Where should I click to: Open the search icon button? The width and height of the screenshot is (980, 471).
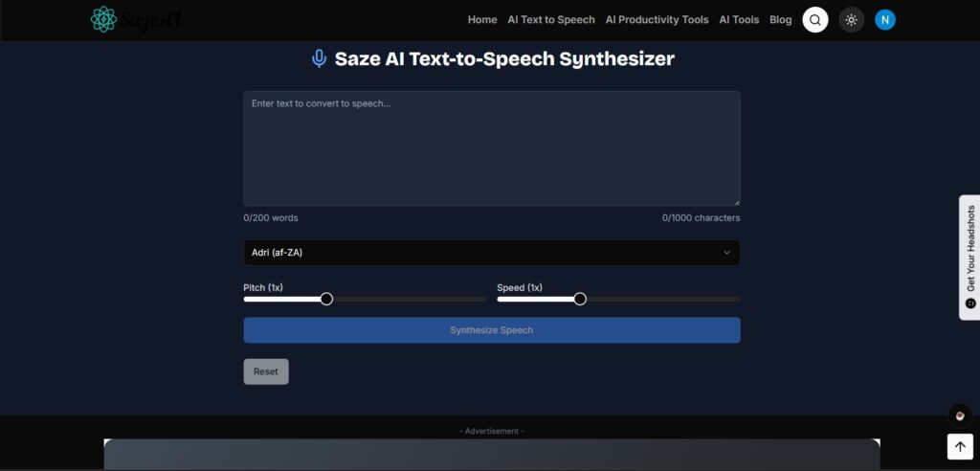click(815, 19)
